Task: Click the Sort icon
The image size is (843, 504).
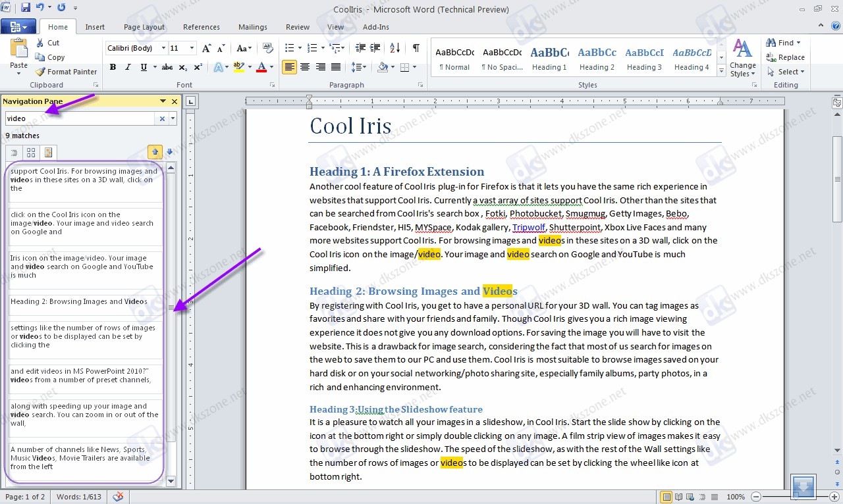Action: (395, 48)
